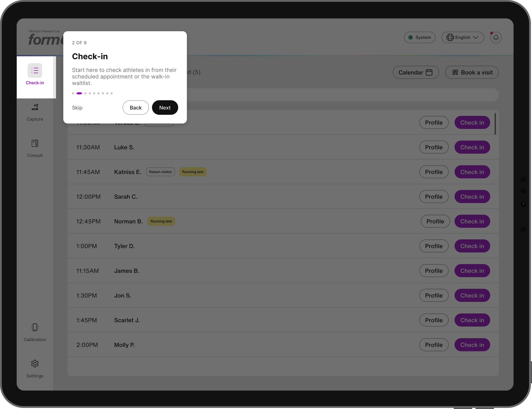
Task: Click the last tour progress dot
Action: [112, 93]
